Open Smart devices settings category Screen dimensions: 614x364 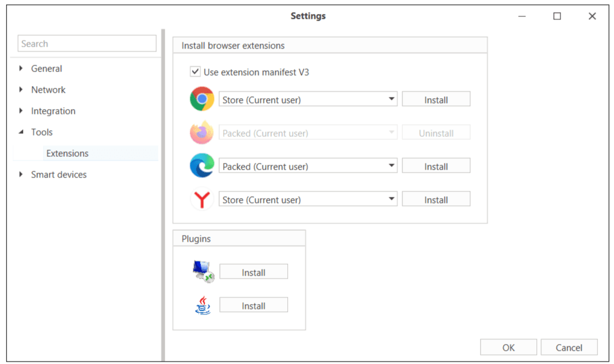(59, 174)
